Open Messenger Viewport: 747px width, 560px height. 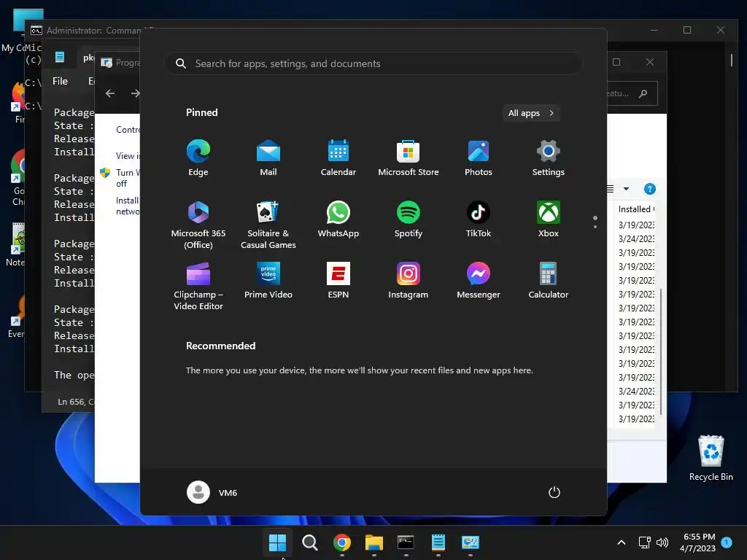coord(479,280)
